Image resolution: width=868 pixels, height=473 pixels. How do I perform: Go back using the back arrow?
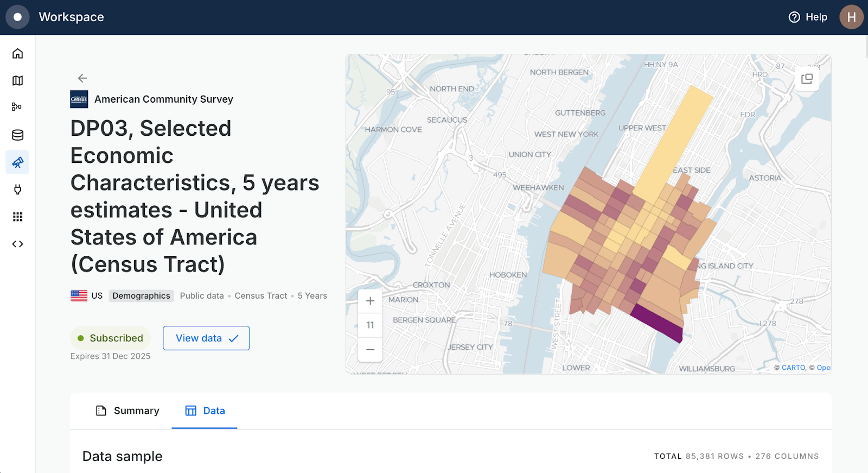[81, 78]
